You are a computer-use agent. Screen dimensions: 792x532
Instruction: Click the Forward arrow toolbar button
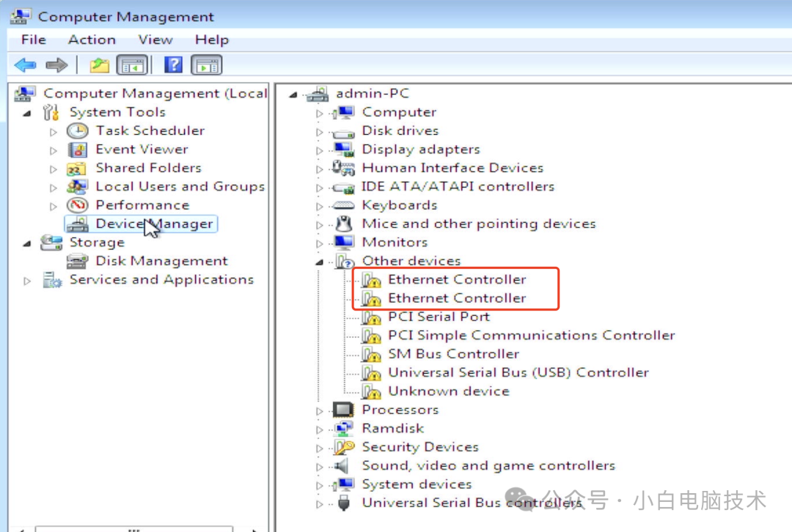point(56,65)
